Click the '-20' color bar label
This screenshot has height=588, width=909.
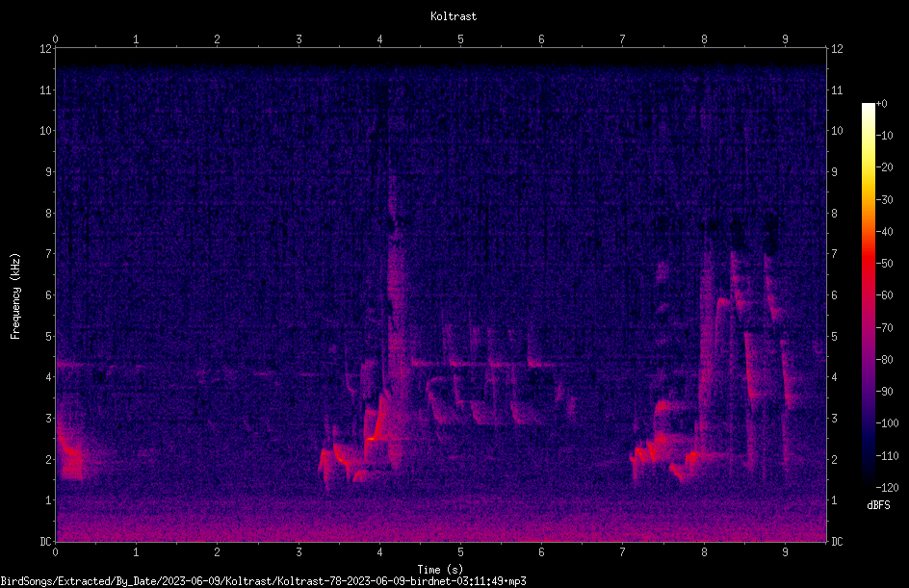[885, 167]
